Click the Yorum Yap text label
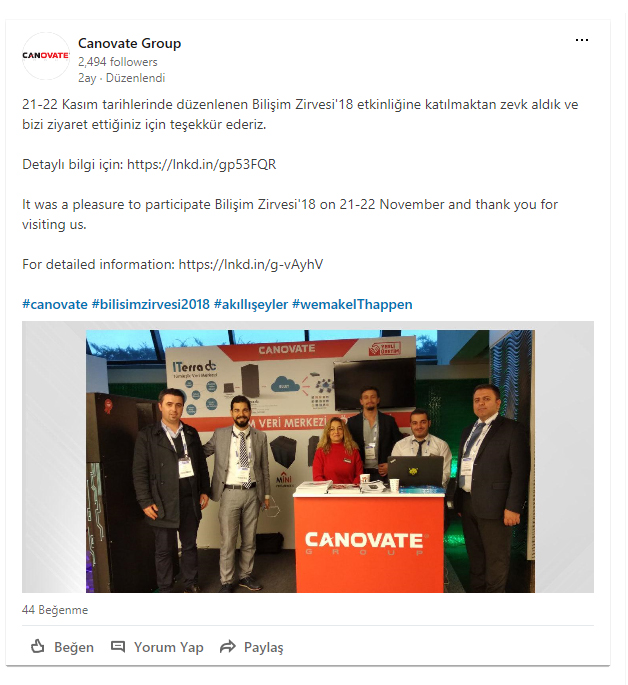 pyautogui.click(x=169, y=647)
